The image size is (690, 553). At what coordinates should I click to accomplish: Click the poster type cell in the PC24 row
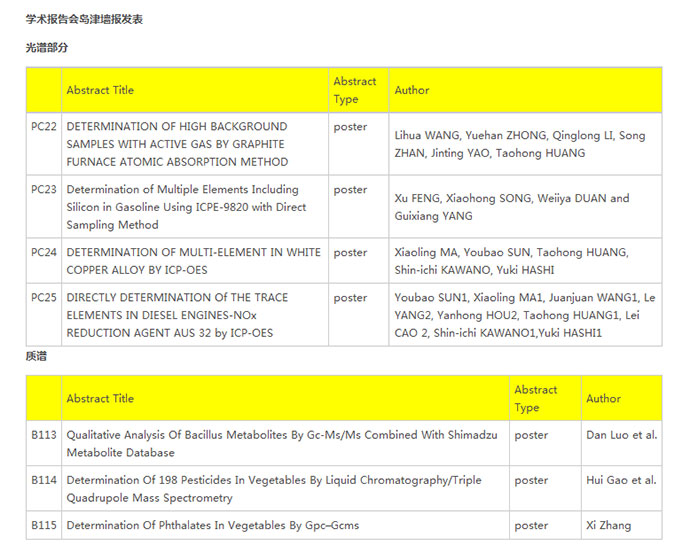tap(350, 253)
